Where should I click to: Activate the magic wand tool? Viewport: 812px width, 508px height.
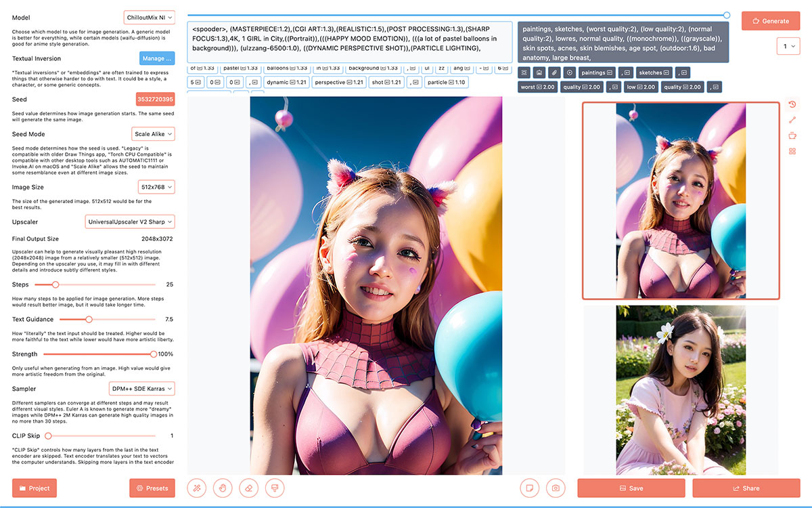(197, 488)
